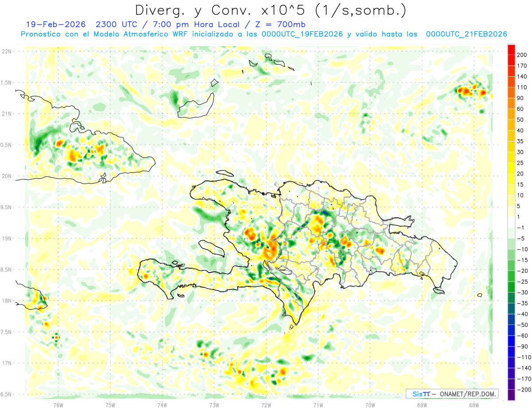Image resolution: width=532 pixels, height=411 pixels.
Task: Click the "76W" longitude label
Action: (x=58, y=405)
